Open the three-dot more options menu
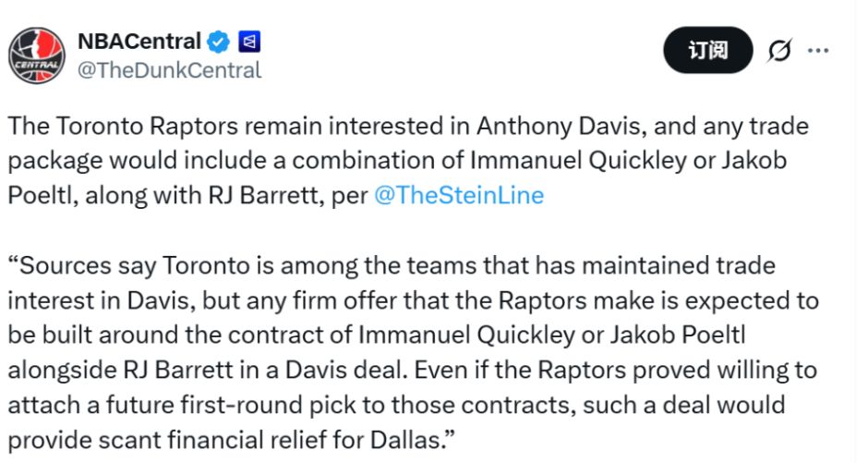The width and height of the screenshot is (868, 463). [x=818, y=50]
